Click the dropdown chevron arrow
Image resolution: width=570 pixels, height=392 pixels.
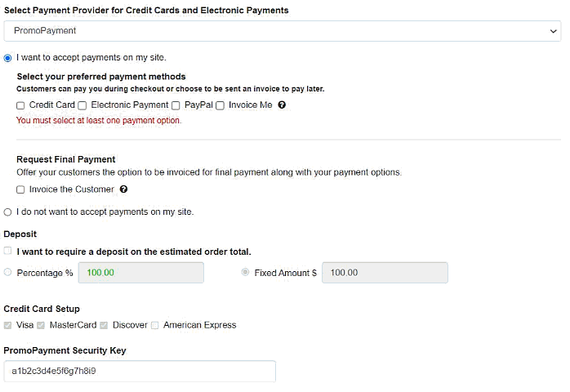(x=554, y=31)
